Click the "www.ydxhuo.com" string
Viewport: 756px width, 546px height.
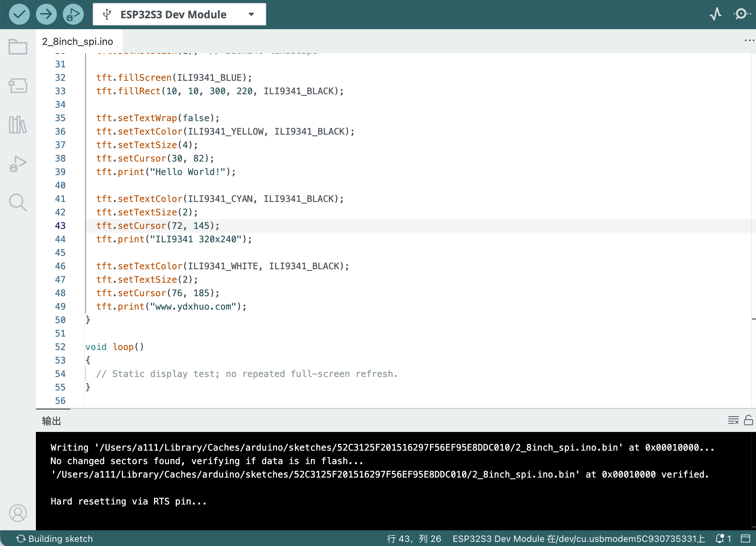(196, 307)
